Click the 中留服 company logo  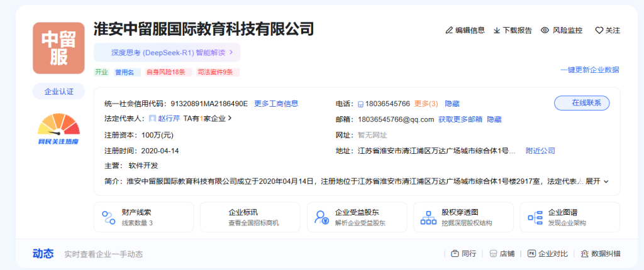pyautogui.click(x=58, y=48)
